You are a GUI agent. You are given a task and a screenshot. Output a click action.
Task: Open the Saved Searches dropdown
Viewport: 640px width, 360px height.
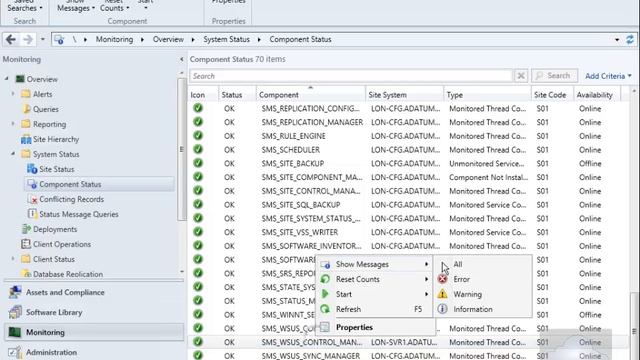pos(24,8)
